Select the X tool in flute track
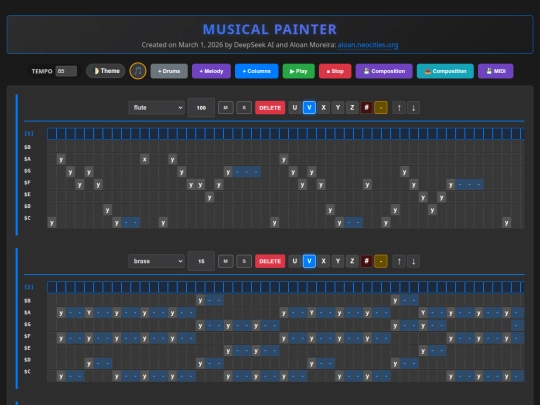The height and width of the screenshot is (405, 540). [x=323, y=108]
